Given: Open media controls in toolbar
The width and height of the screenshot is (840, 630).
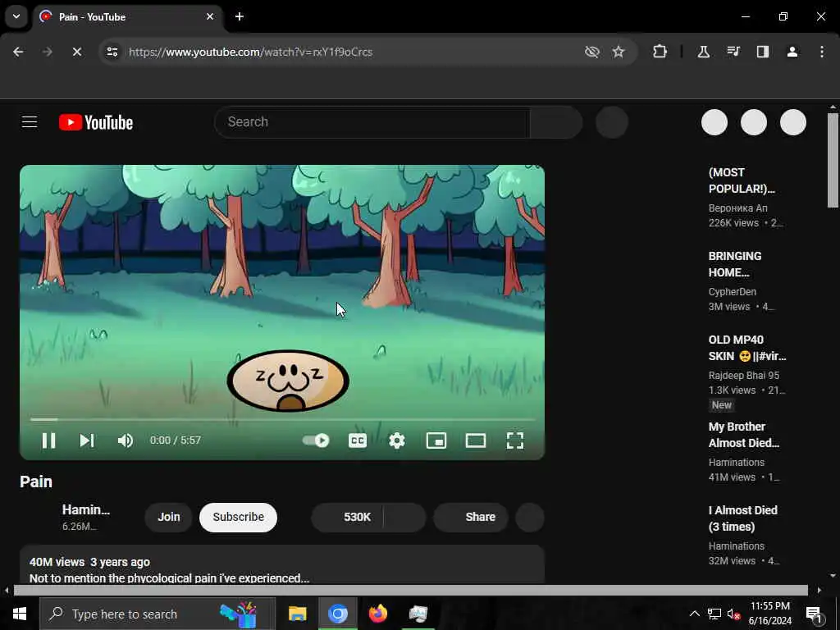Looking at the screenshot, I should tap(733, 52).
